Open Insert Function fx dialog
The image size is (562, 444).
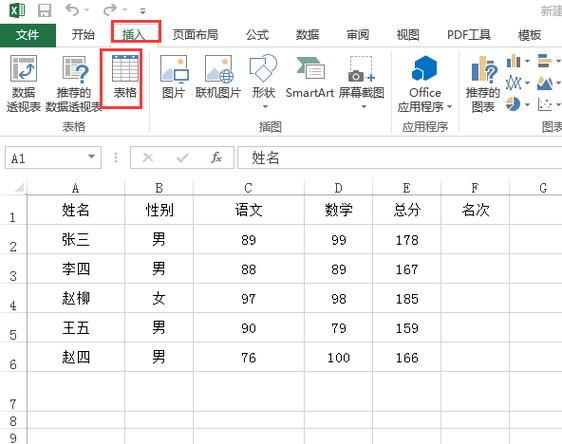(216, 157)
